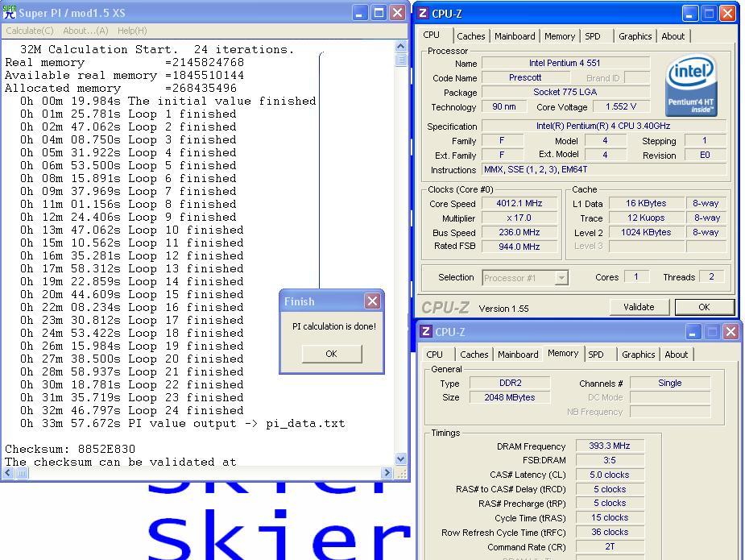Minimize the lower CPU-Z window
Screen dimensions: 745x560
693,332
